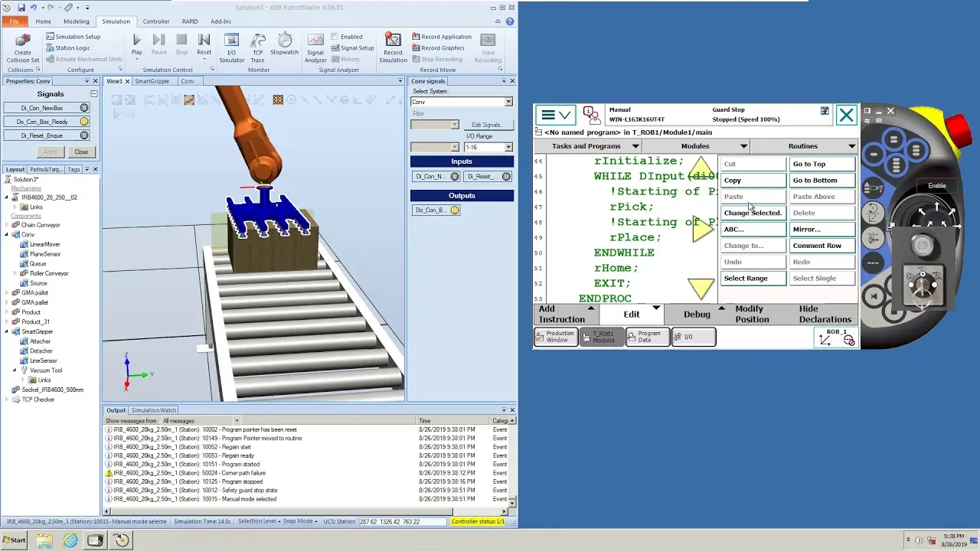
Task: Open the Stopwatch monitor
Action: (284, 44)
